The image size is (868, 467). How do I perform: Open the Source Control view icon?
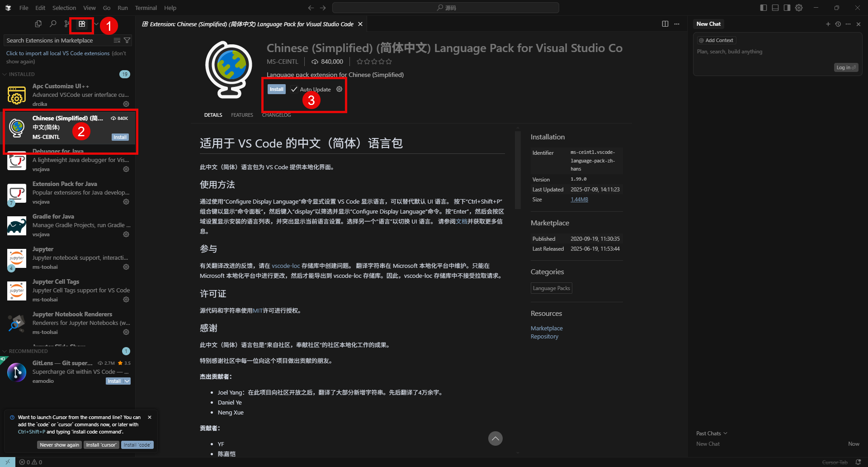click(67, 24)
